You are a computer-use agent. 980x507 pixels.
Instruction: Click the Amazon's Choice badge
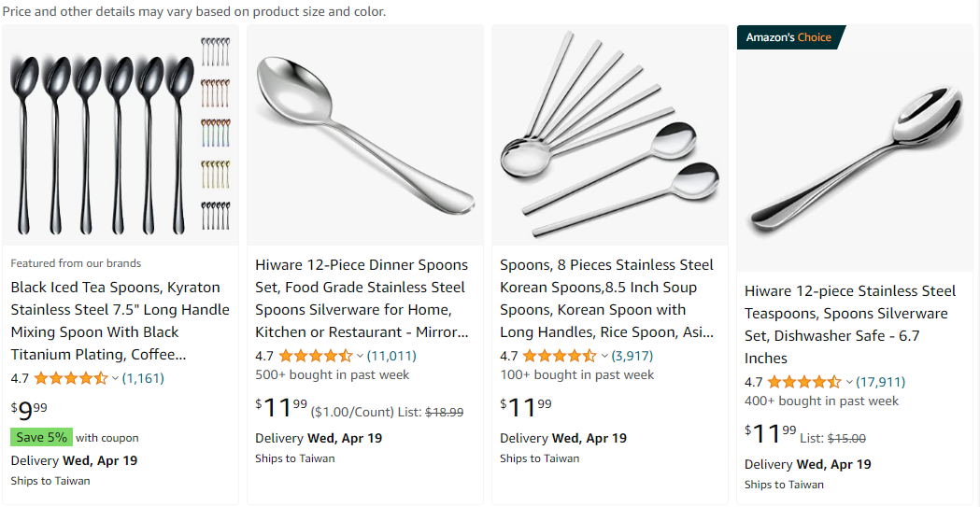coord(790,37)
